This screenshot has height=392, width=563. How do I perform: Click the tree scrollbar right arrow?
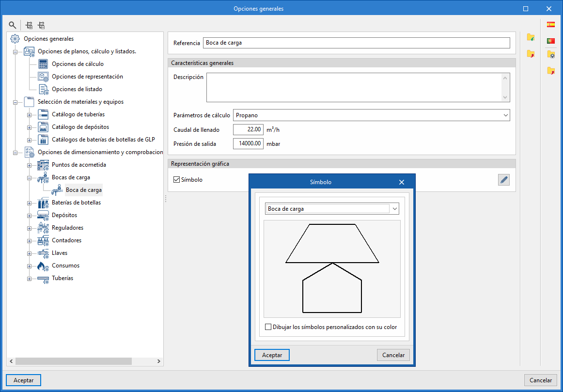point(159,361)
